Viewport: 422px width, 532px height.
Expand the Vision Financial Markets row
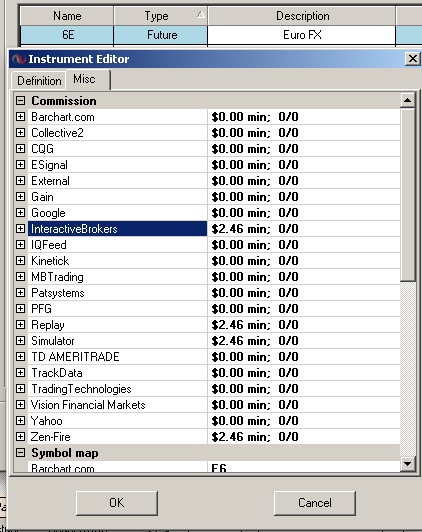coord(20,404)
